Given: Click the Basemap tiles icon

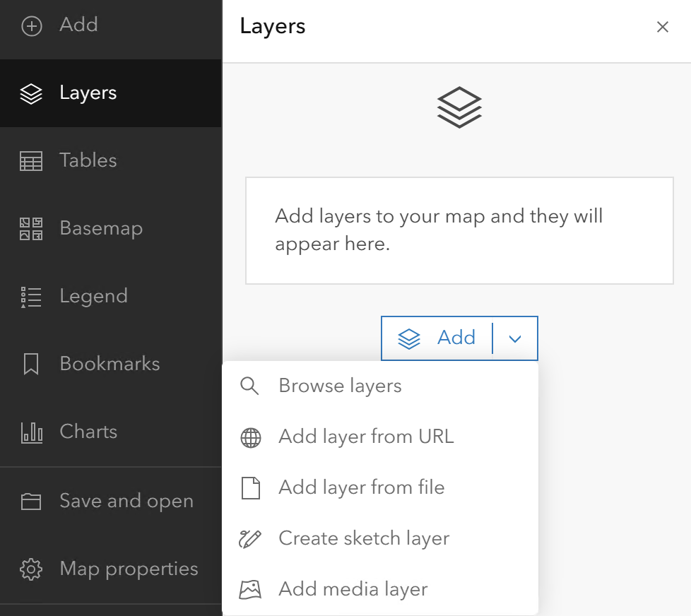Looking at the screenshot, I should 32,229.
